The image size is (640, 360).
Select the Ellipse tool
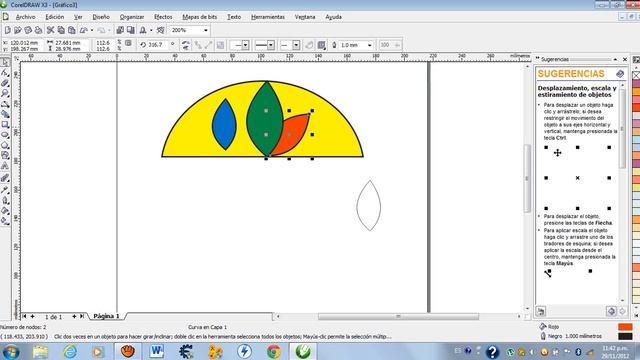point(5,135)
